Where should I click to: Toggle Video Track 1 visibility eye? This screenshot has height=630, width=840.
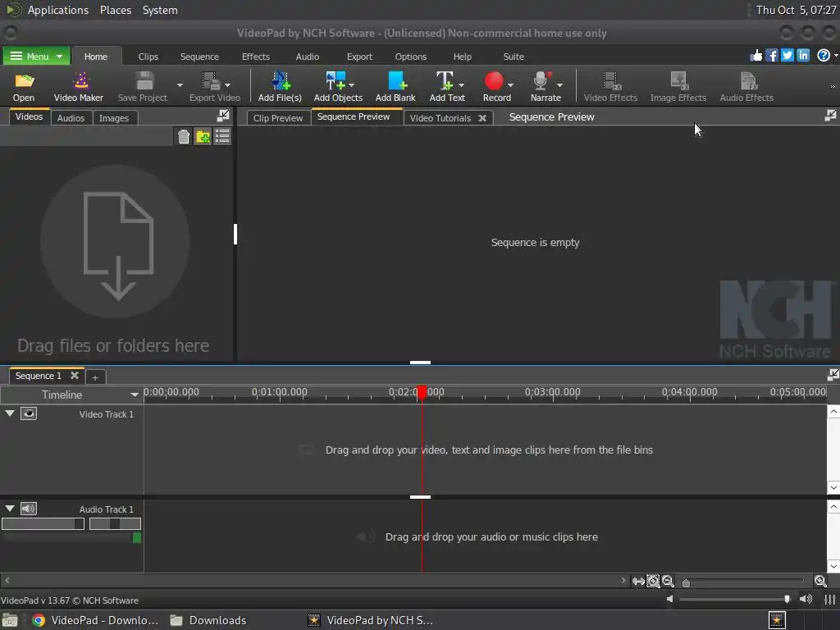click(29, 413)
